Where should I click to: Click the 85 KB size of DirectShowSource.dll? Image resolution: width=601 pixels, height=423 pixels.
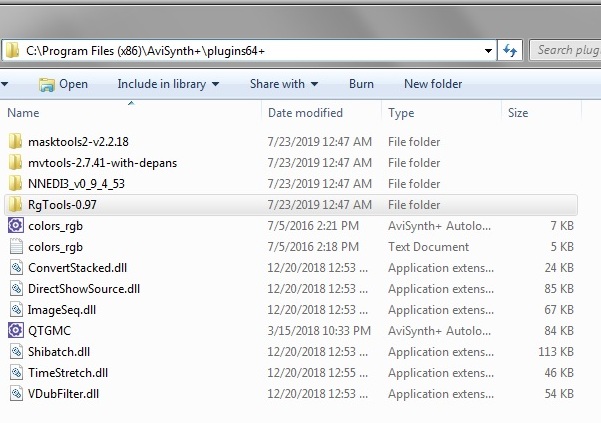(559, 289)
